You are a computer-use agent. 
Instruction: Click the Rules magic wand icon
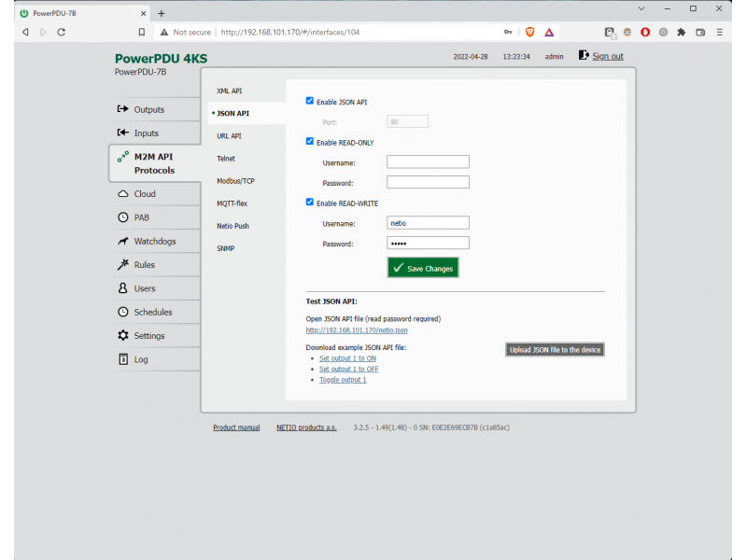123,264
